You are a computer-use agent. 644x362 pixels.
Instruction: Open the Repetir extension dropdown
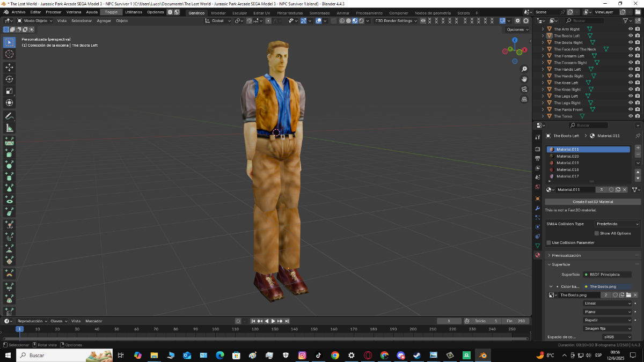tap(608, 320)
